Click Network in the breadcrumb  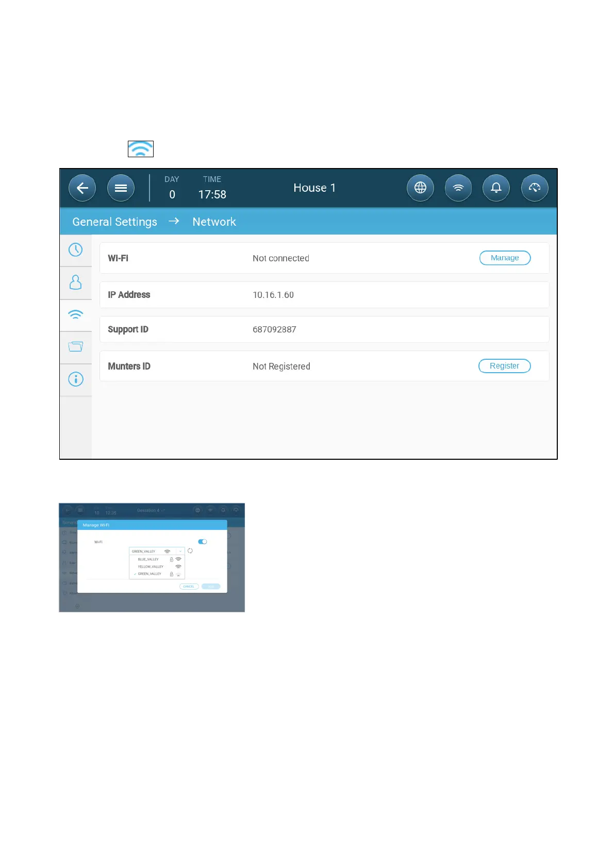click(214, 222)
